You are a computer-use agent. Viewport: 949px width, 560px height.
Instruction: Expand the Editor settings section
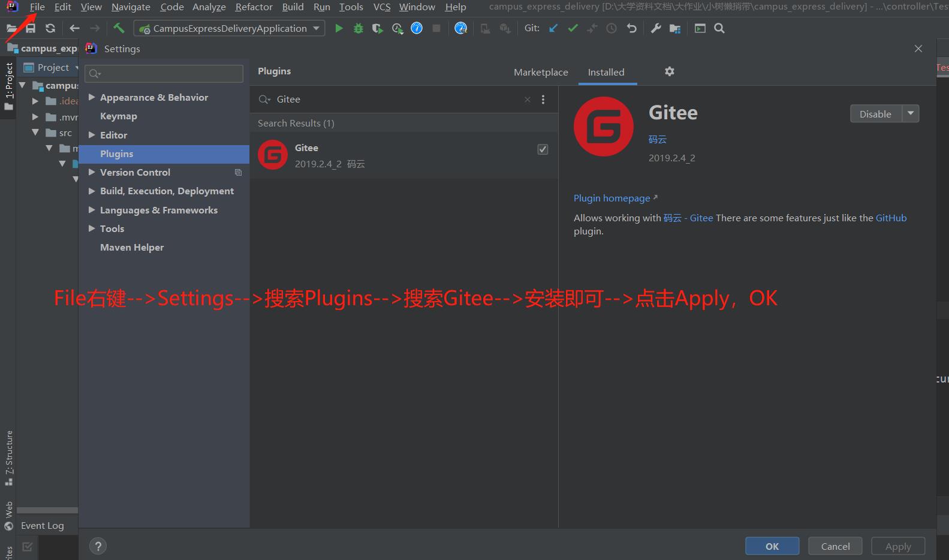[x=92, y=135]
